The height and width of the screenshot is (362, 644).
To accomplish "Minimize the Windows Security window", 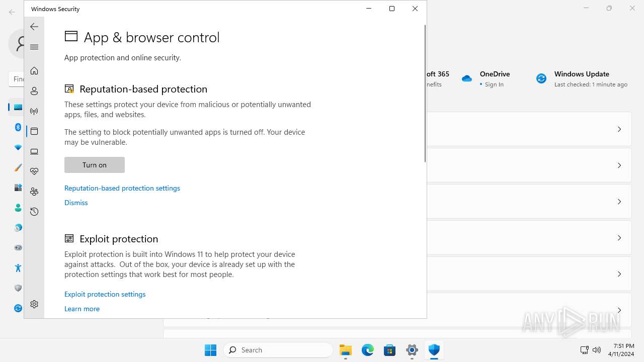I will [369, 9].
